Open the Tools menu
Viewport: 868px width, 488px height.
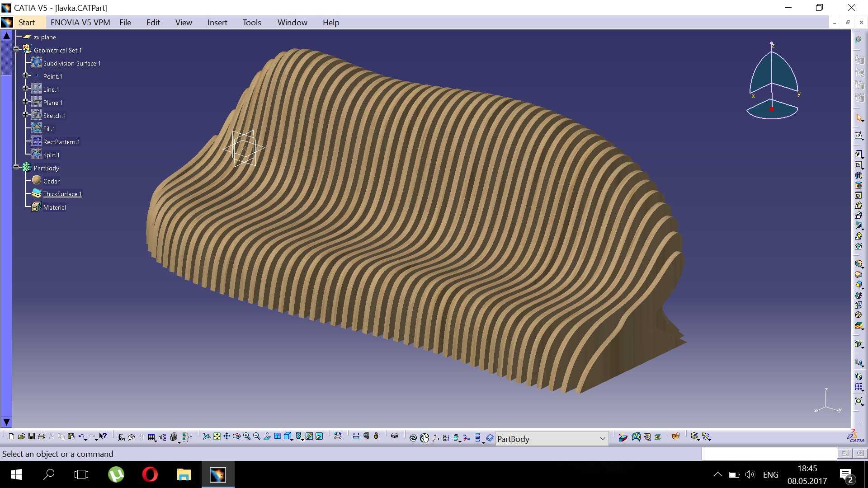(252, 23)
